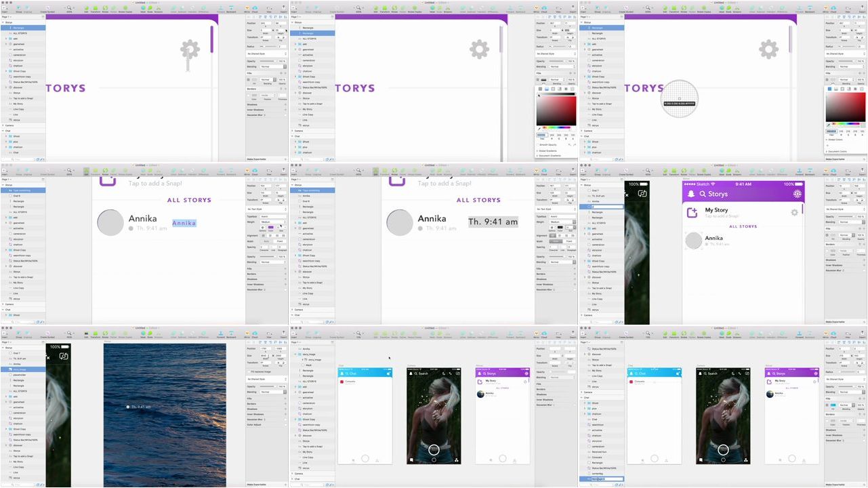
Task: Select solid fill tab in popover with Global Colors
Action: pos(829,89)
